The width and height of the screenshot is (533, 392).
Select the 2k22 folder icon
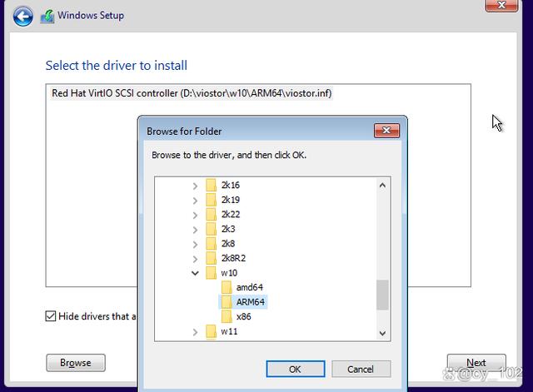[211, 215]
